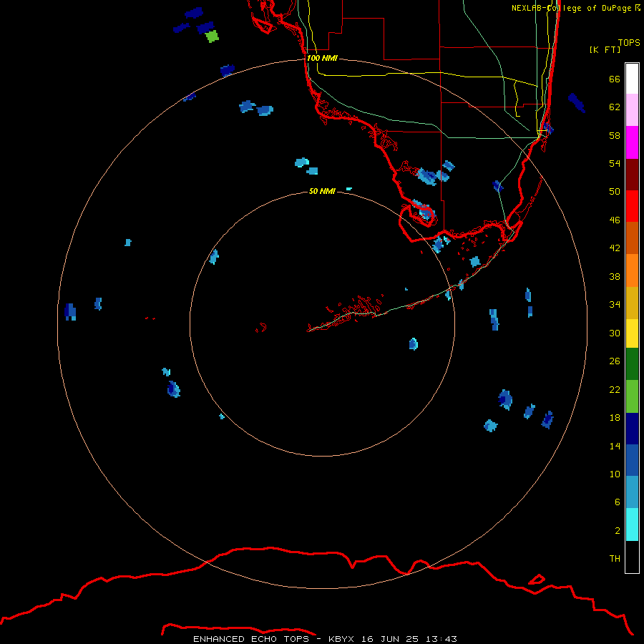This screenshot has height=644, width=644.
Task: Click the black TH threshold legend swatch
Action: click(x=632, y=557)
